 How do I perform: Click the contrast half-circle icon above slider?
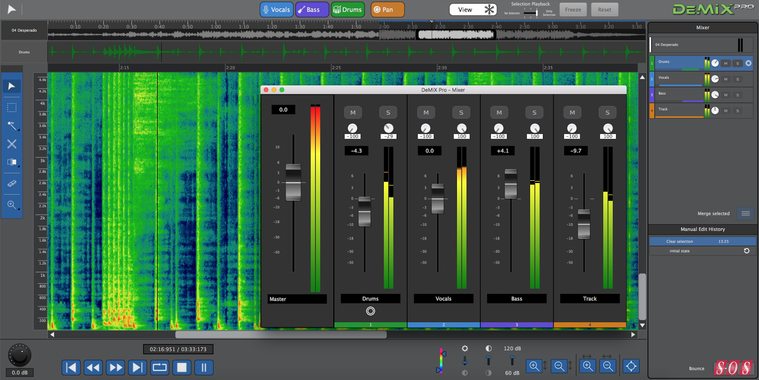pos(488,349)
